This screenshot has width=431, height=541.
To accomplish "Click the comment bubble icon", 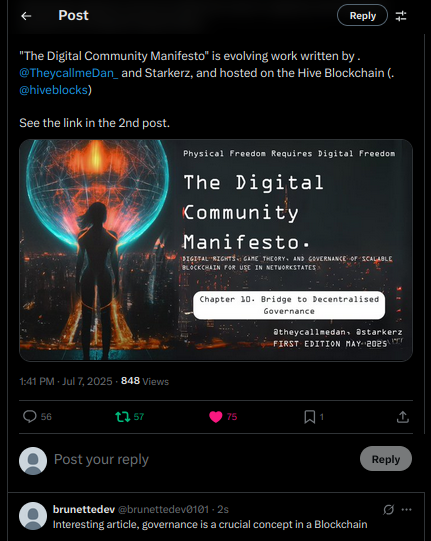I will click(x=30, y=416).
